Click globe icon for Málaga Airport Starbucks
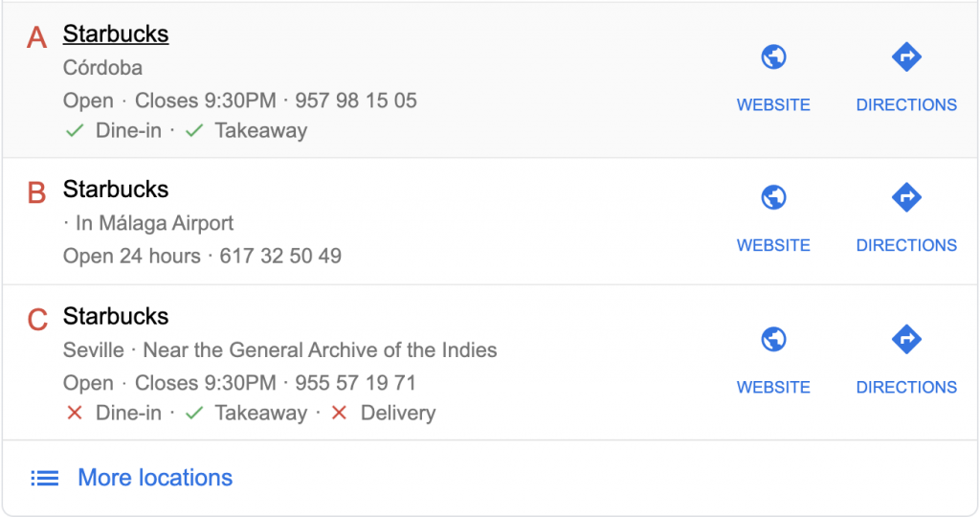Viewport: 980px width, 517px height. 773,198
